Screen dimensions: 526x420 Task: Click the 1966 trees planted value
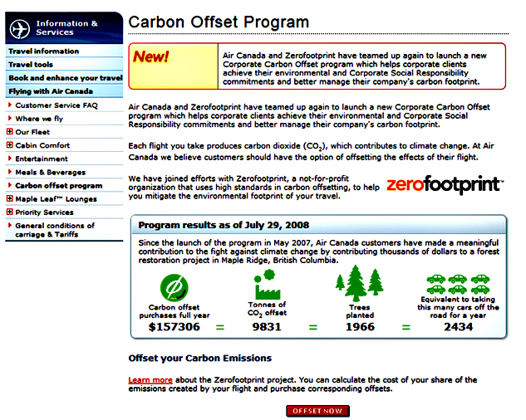pos(360,327)
